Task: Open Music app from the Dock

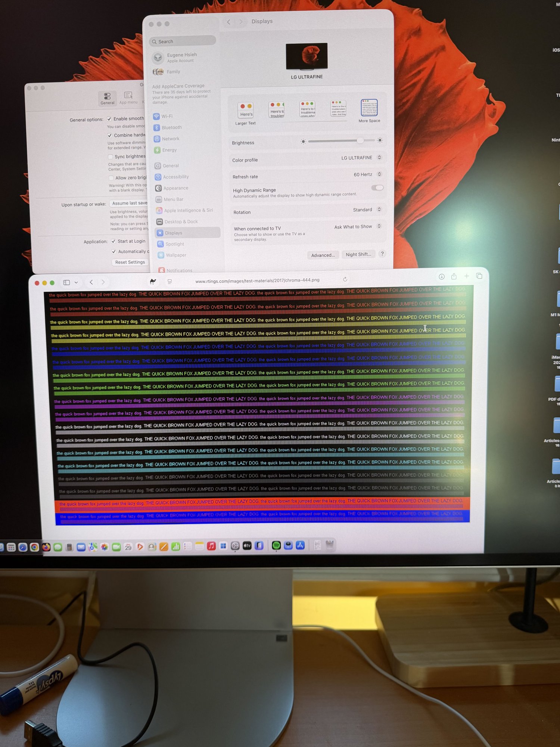Action: 211,546
